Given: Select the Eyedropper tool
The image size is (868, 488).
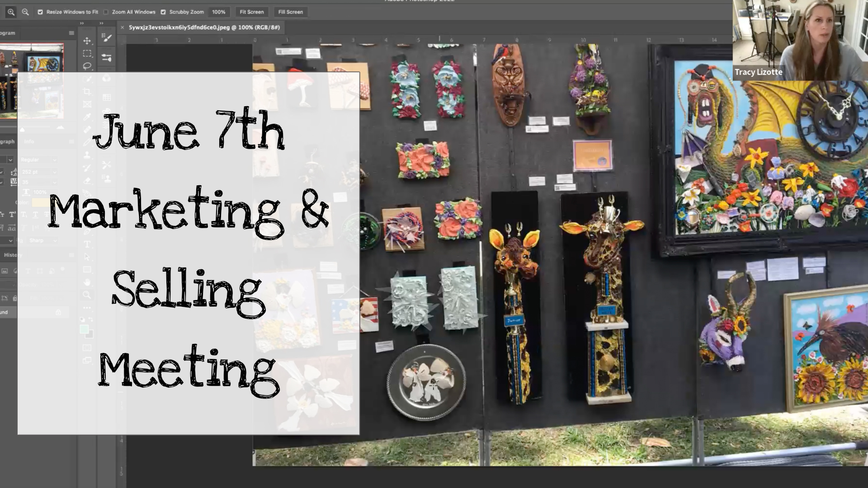Looking at the screenshot, I should (87, 117).
